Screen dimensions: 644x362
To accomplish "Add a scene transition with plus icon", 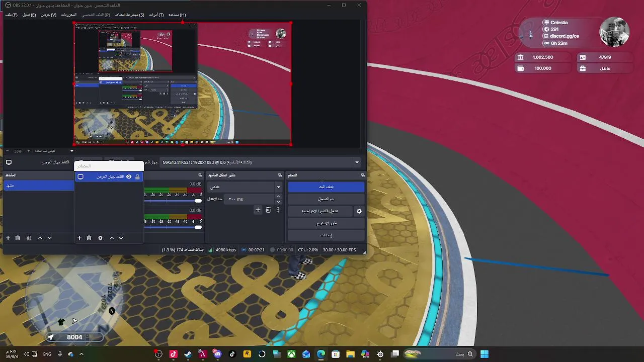I will pos(258,210).
